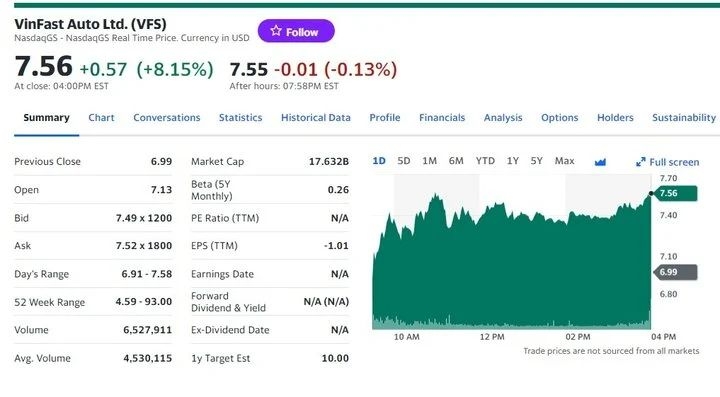Screen dimensions: 720x397
Task: Choose the YTD chart range
Action: tap(485, 161)
